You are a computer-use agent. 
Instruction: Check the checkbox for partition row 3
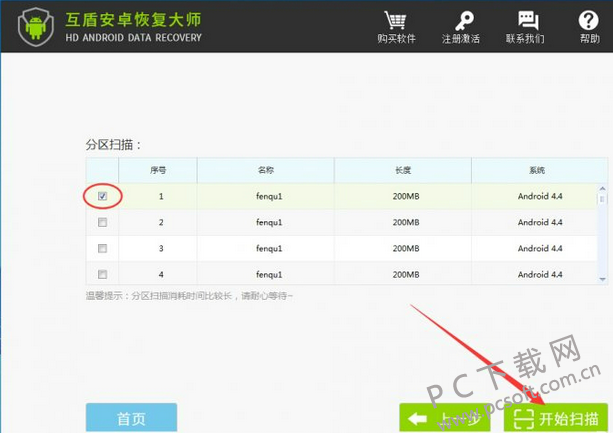[x=102, y=249]
